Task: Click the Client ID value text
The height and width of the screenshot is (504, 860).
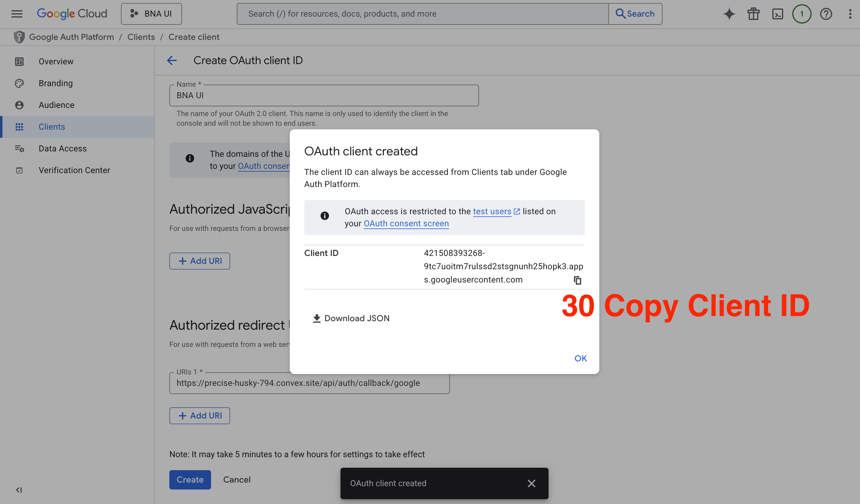Action: tap(503, 266)
